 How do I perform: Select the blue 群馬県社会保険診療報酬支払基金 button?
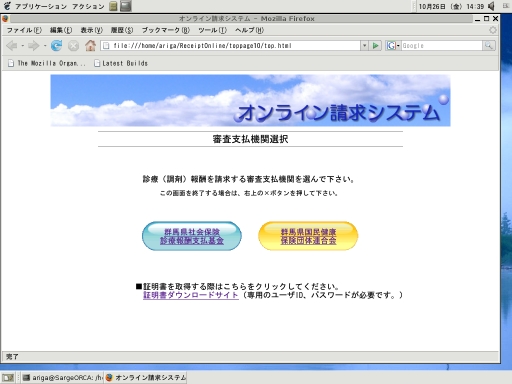[x=192, y=236]
